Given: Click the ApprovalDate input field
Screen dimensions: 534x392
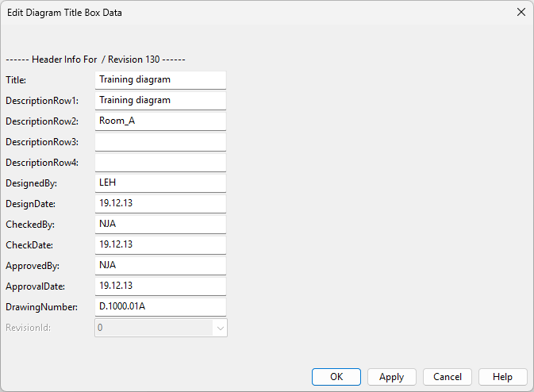Looking at the screenshot, I should coord(160,286).
